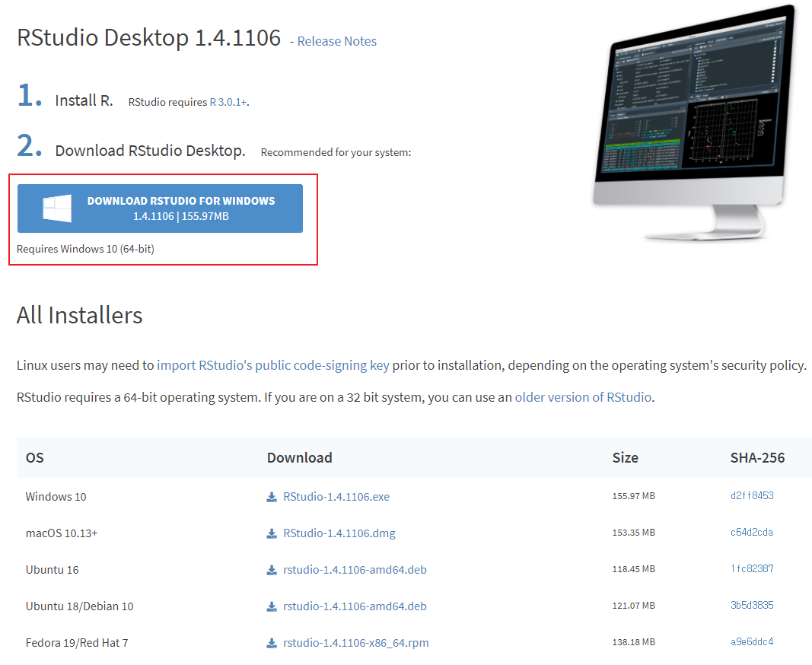Select the 118.45 MB size cell
Viewport: 812px width, 665px height.
[633, 569]
